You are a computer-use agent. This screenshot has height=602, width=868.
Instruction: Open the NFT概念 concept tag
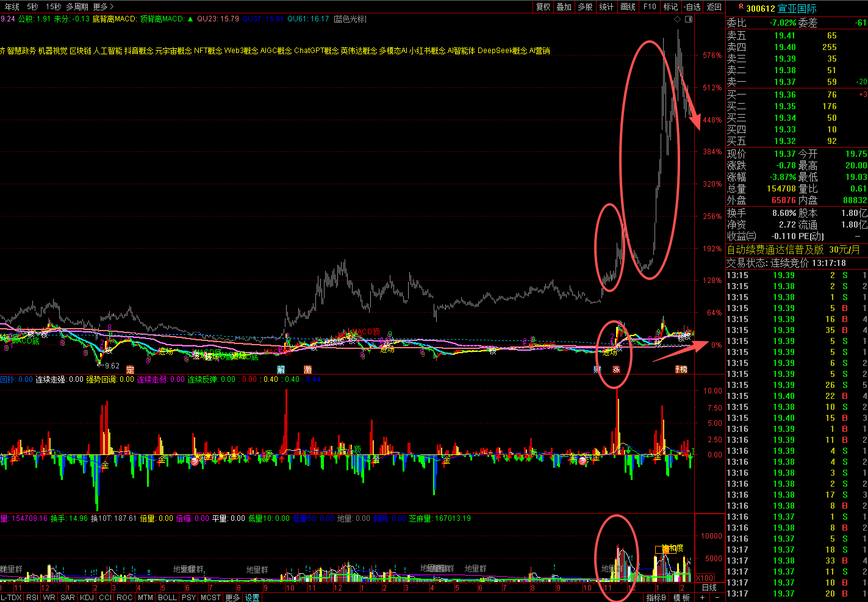(x=208, y=51)
